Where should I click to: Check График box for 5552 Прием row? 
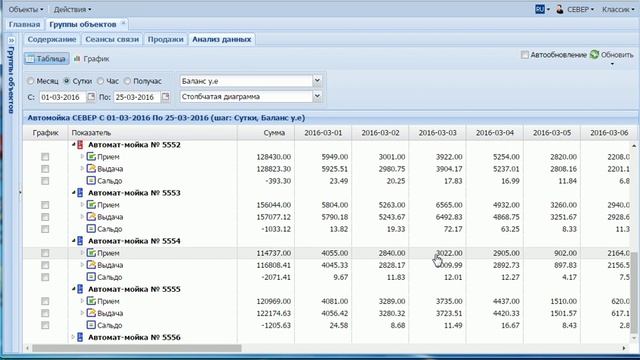click(45, 157)
